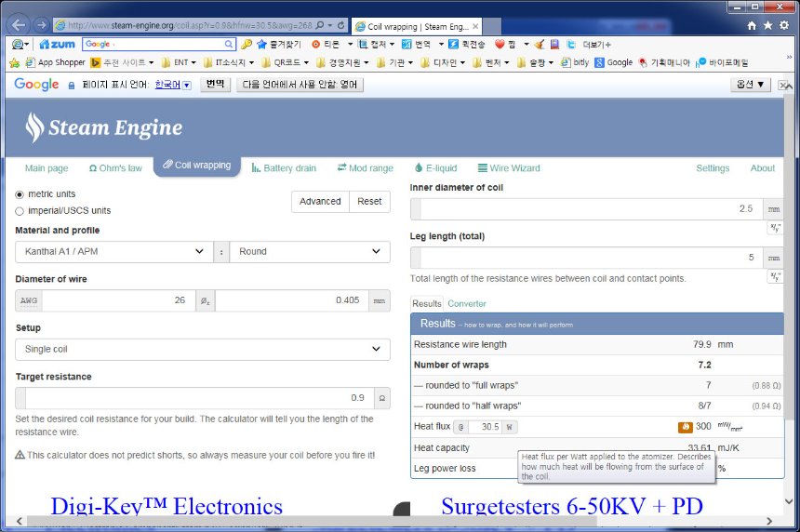Open the 옵션 options dropdown

coord(750,85)
